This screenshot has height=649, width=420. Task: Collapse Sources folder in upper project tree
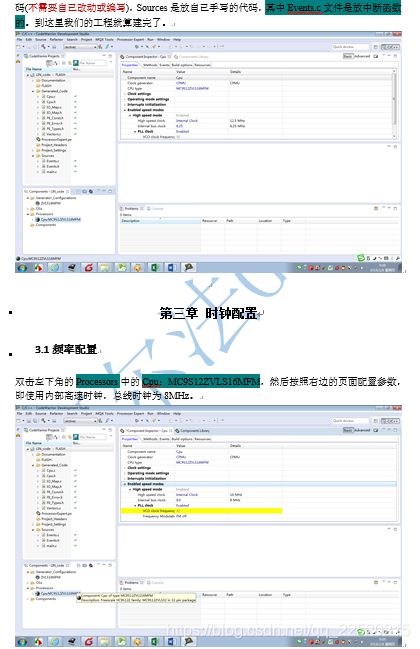tap(33, 156)
